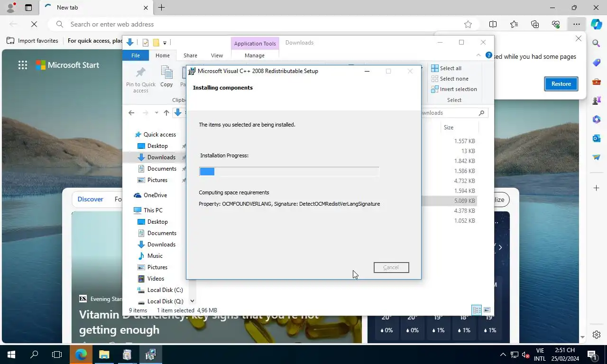Click Import favorites link

32,41
